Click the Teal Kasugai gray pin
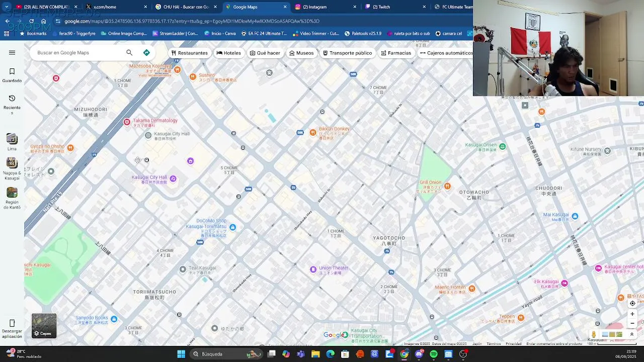 click(x=183, y=269)
